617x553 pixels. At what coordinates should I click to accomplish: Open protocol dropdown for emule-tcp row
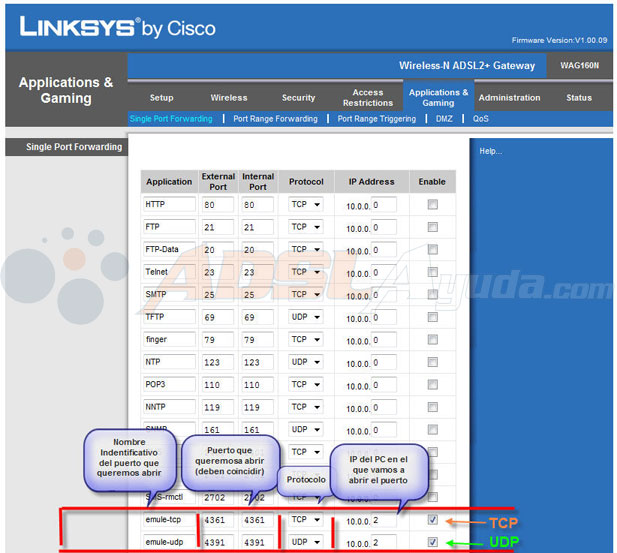(305, 520)
